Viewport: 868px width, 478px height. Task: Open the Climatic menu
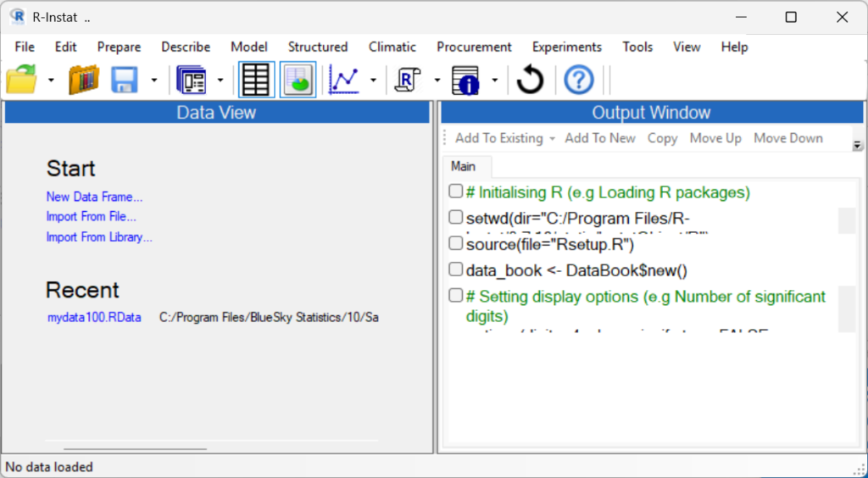(x=392, y=47)
